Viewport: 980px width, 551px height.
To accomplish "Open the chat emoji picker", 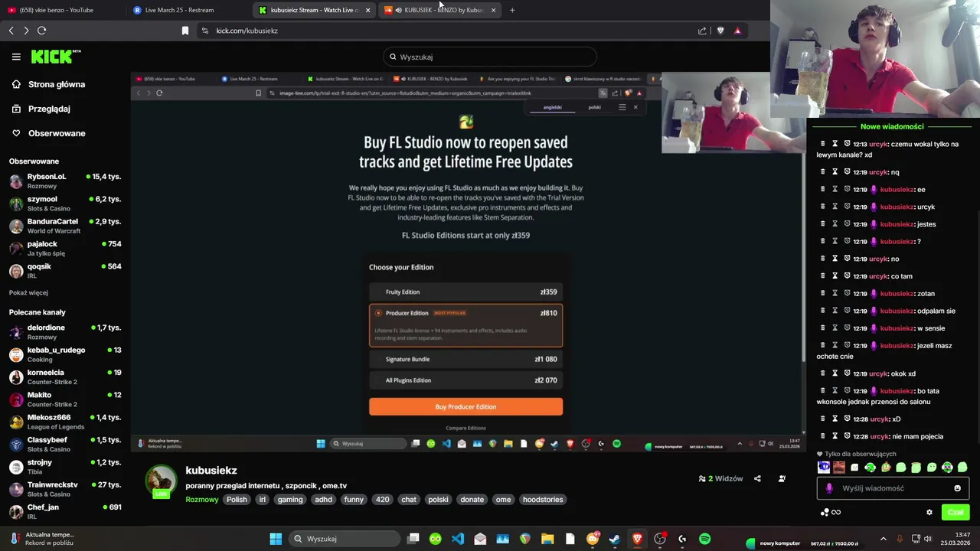I will (957, 488).
